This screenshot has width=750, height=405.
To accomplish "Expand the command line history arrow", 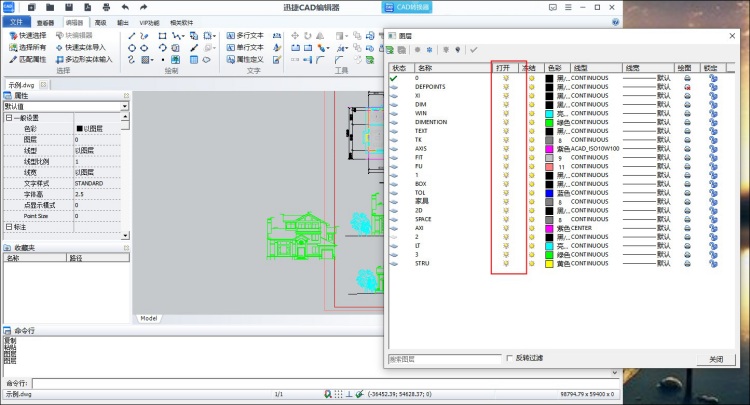I will tap(615, 372).
